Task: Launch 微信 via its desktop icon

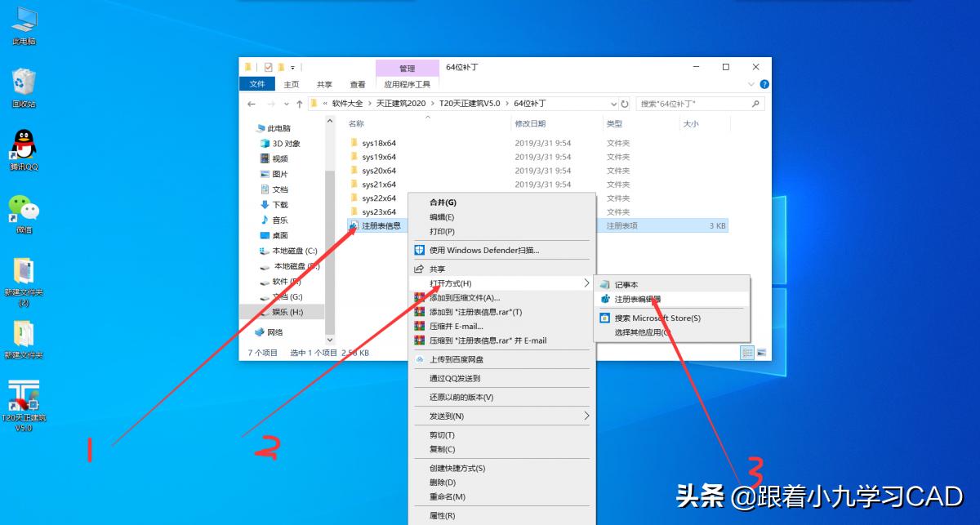Action: pyautogui.click(x=23, y=208)
